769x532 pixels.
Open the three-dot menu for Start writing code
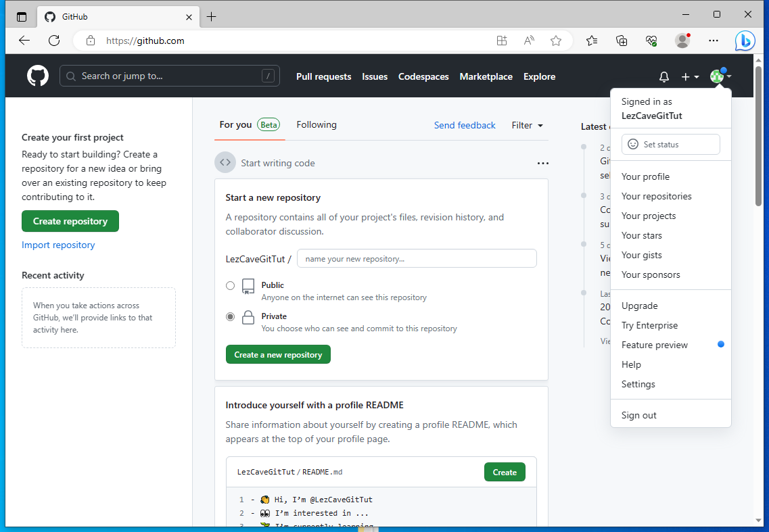542,164
